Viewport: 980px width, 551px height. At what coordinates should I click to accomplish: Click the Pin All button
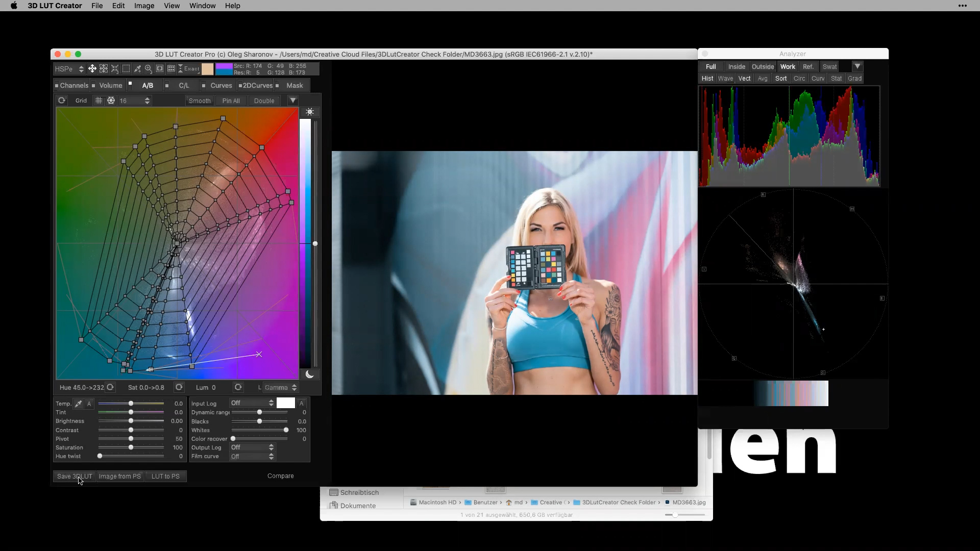[231, 101]
